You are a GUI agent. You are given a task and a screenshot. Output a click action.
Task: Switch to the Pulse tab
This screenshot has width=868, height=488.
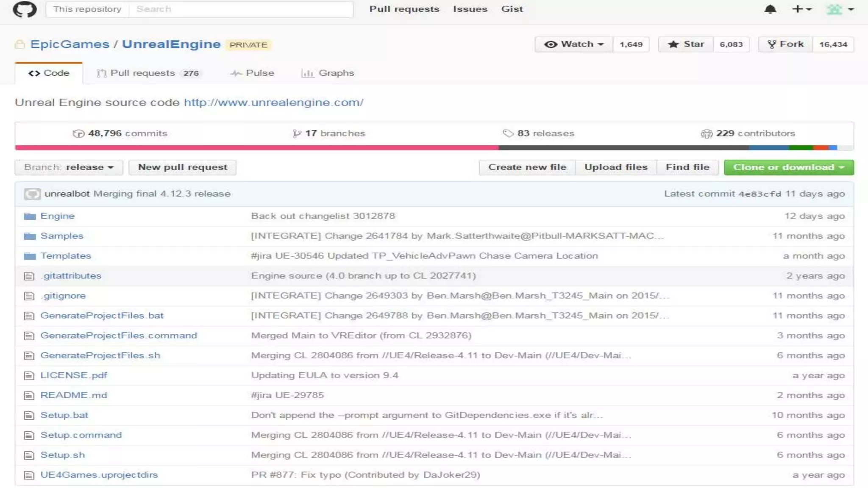pos(253,73)
